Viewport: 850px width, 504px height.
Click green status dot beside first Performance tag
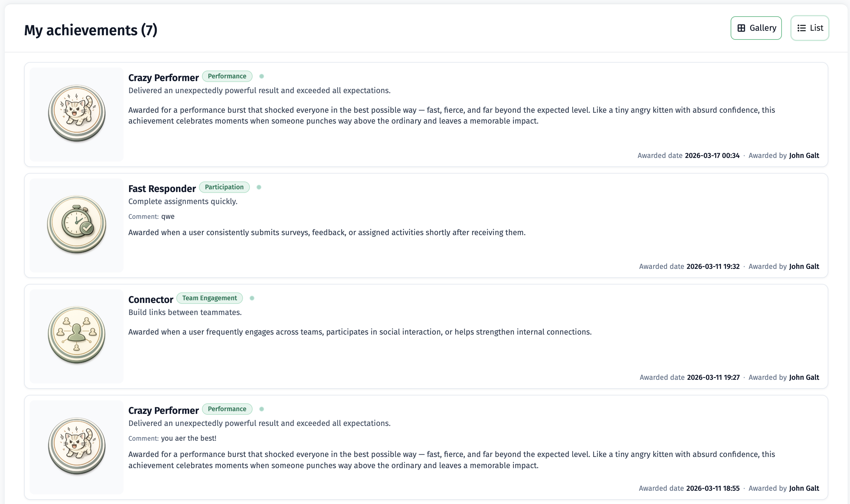click(262, 76)
